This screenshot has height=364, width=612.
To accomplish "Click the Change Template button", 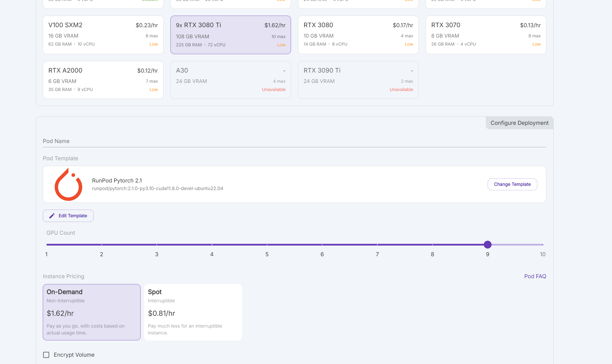I will tap(512, 184).
